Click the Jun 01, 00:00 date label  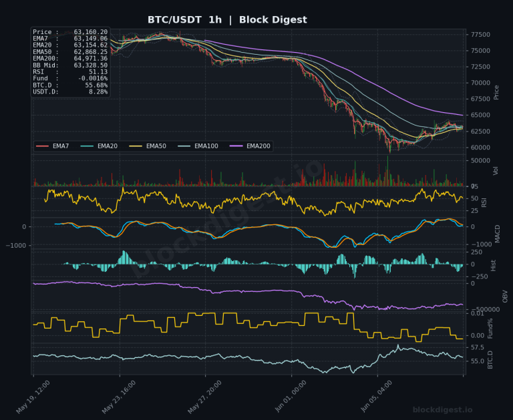291,397
